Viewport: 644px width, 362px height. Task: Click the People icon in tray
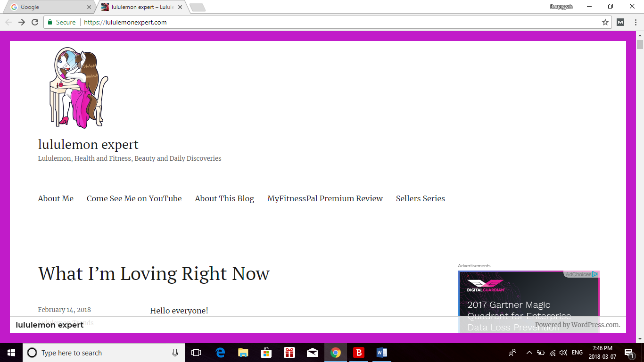point(512,353)
